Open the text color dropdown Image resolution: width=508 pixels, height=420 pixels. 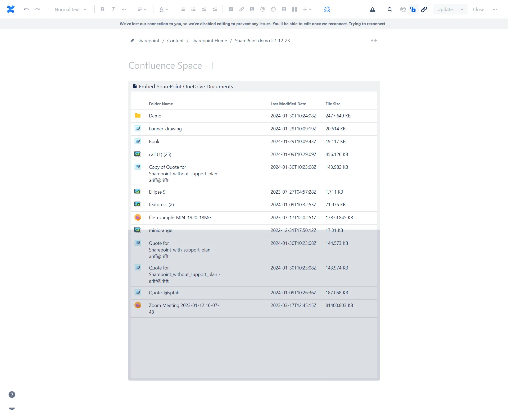tap(164, 10)
